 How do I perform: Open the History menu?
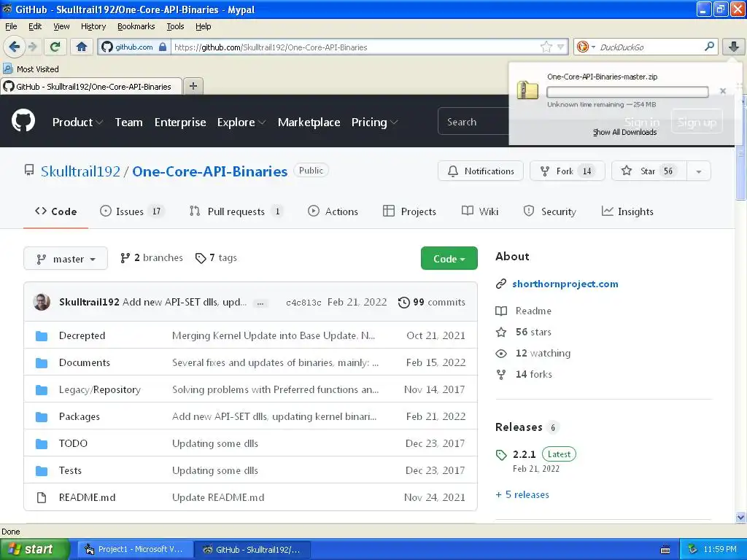tap(93, 26)
